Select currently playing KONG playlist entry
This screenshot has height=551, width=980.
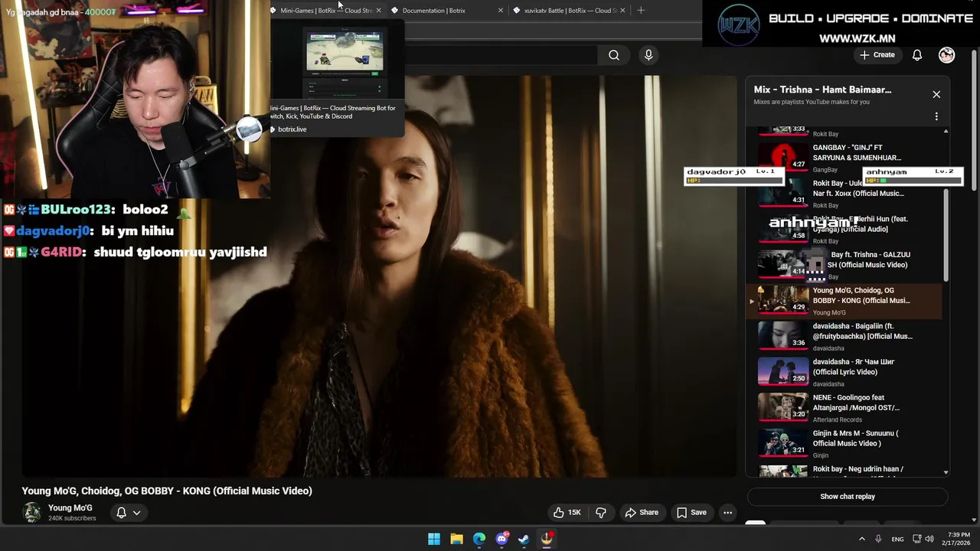coord(845,301)
